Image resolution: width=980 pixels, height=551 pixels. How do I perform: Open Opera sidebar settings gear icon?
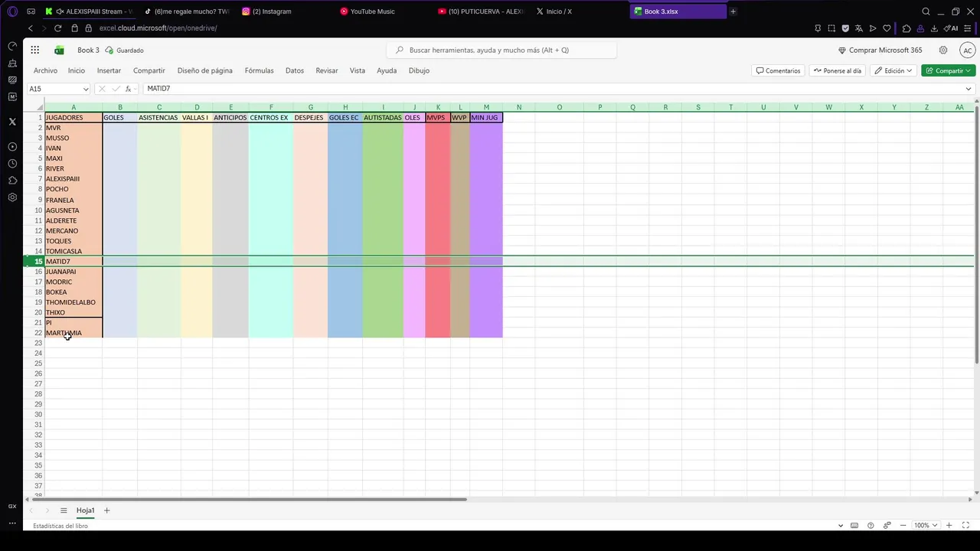[x=12, y=197]
